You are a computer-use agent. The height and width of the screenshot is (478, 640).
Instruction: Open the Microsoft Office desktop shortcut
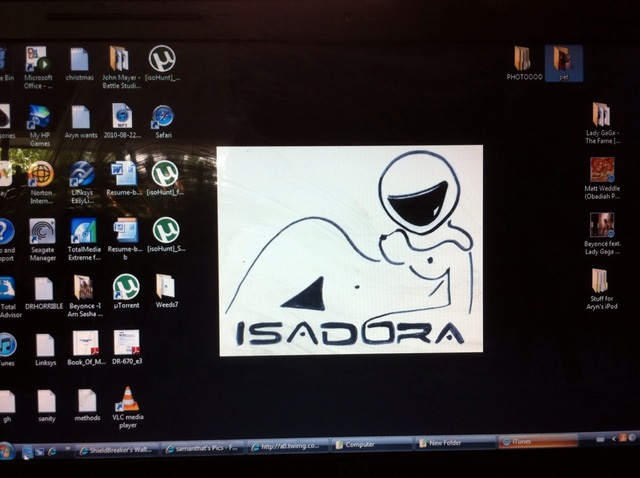coord(39,60)
